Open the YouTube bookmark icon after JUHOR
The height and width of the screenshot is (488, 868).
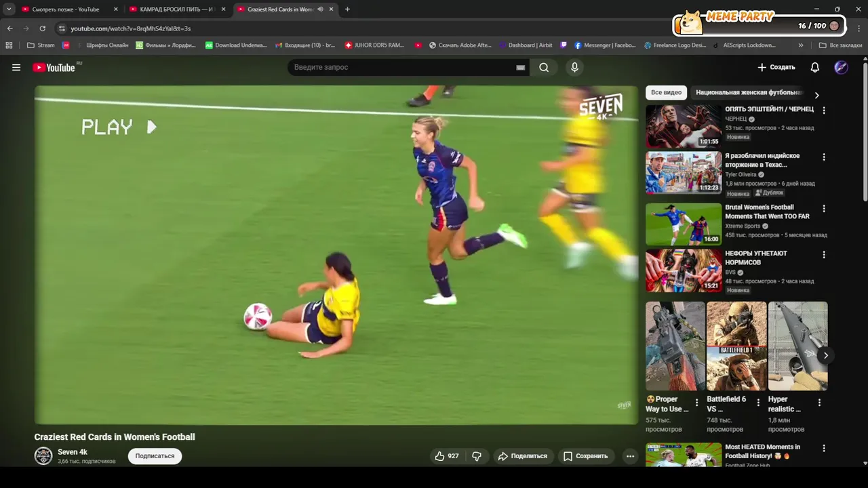[418, 45]
